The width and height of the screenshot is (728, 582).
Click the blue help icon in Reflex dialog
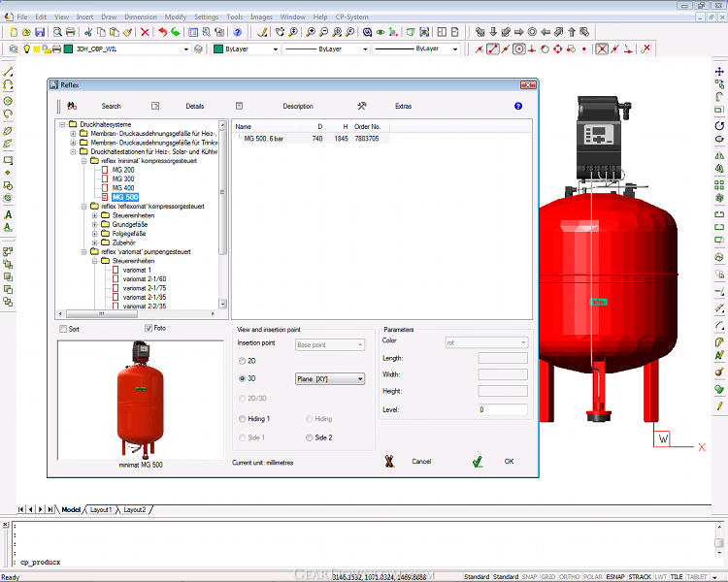(518, 106)
